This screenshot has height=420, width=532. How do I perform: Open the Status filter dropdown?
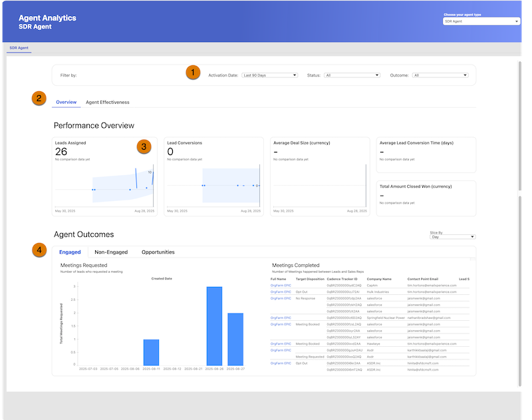coord(352,75)
